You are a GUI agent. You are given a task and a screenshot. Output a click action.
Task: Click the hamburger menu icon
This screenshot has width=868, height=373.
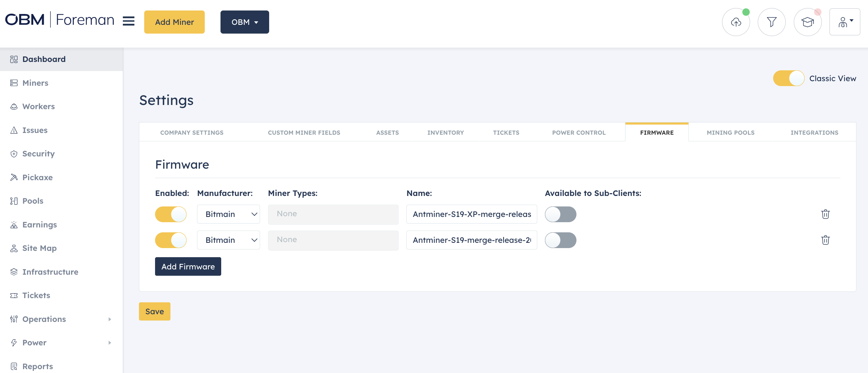(x=128, y=21)
